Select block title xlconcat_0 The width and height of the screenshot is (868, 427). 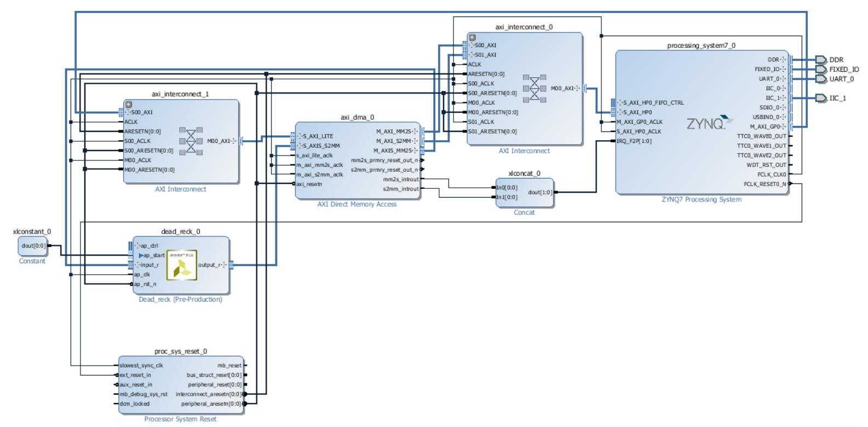(x=524, y=174)
